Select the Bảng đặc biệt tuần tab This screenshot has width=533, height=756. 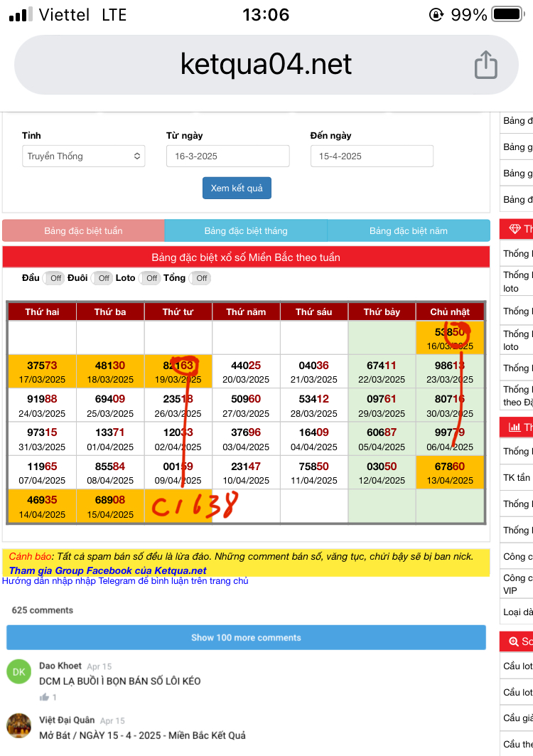pos(83,230)
